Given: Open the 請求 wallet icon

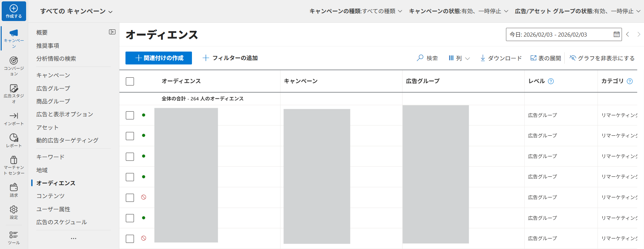Looking at the screenshot, I should 14,187.
